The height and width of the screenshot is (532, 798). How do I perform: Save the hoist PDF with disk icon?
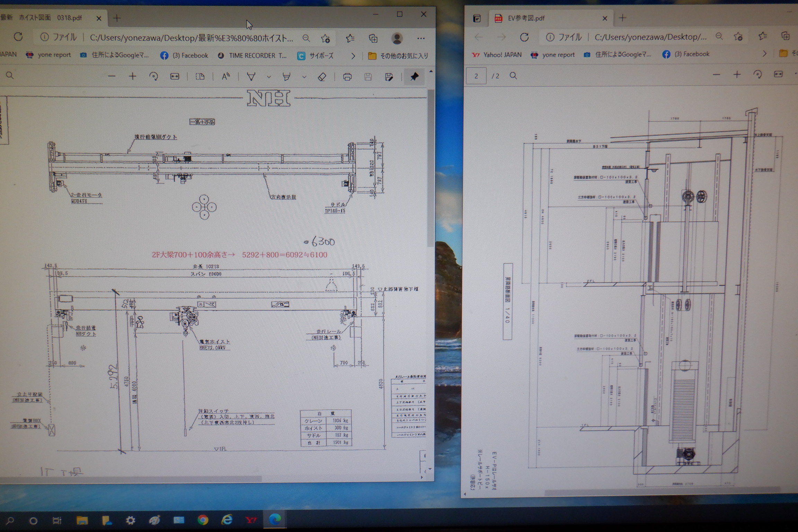tap(368, 77)
